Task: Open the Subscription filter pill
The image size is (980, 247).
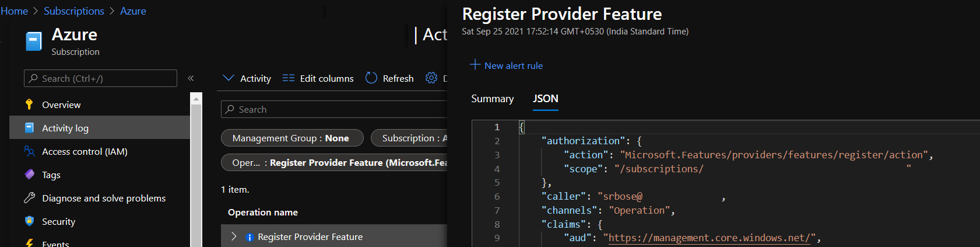Action: (409, 138)
